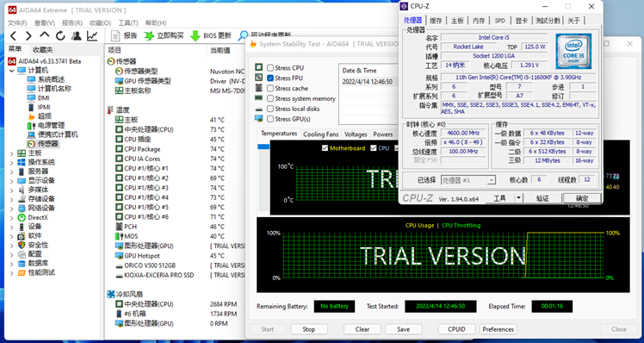
Task: Click the Save button in the Stability Test
Action: click(x=403, y=329)
